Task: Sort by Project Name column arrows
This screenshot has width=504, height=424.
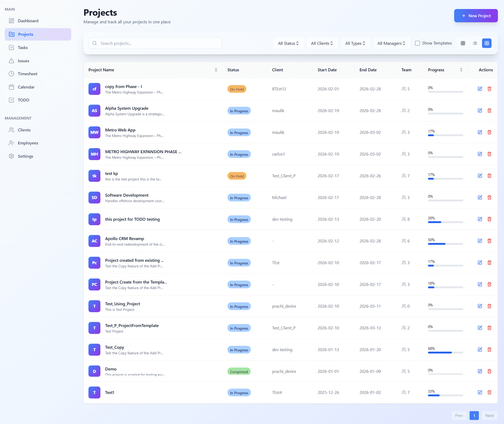Action: click(216, 70)
